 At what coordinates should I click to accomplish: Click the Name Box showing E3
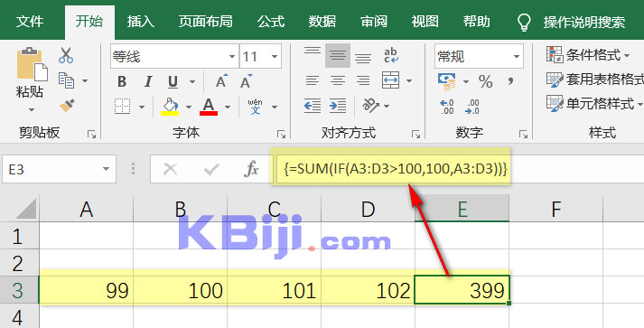(59, 169)
